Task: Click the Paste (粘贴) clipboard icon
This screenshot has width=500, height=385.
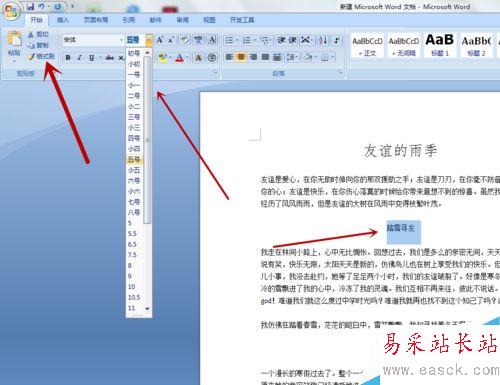Action: point(14,39)
